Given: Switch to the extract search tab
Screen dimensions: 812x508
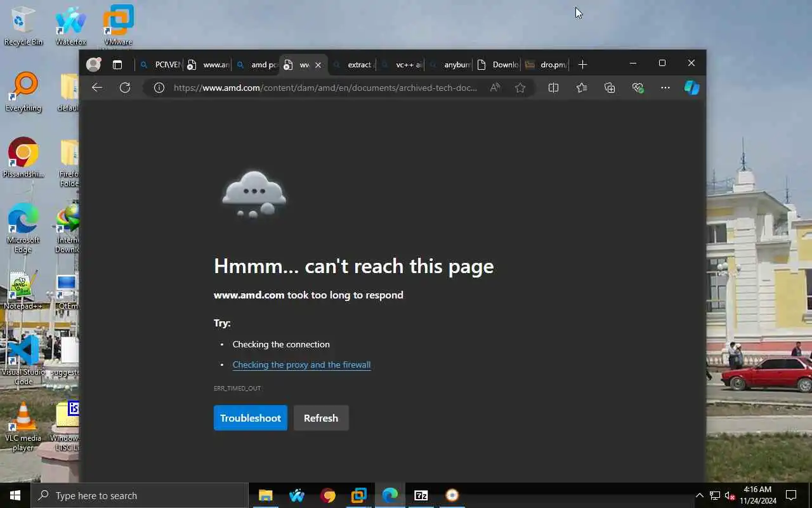Looking at the screenshot, I should pyautogui.click(x=353, y=65).
